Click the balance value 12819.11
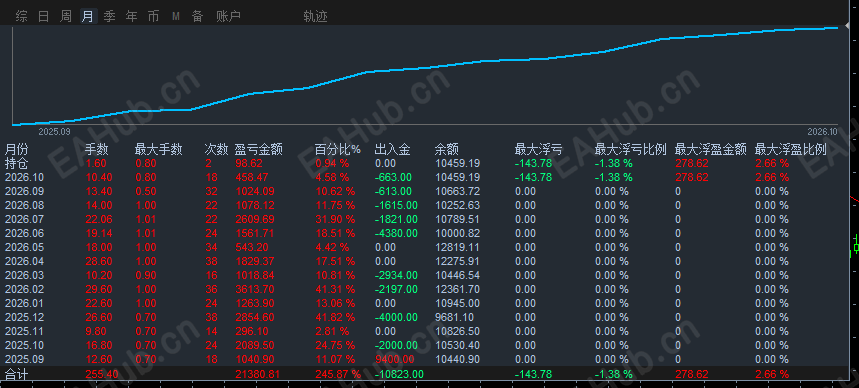 [457, 247]
